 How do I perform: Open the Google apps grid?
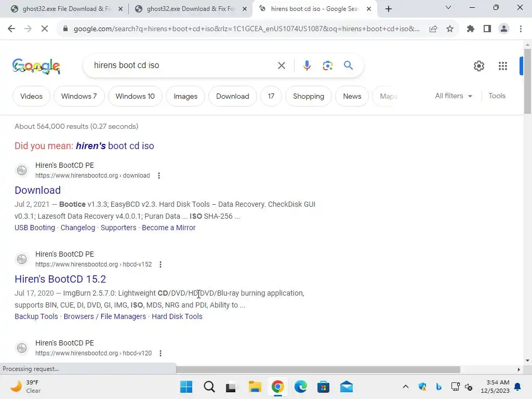pos(503,66)
